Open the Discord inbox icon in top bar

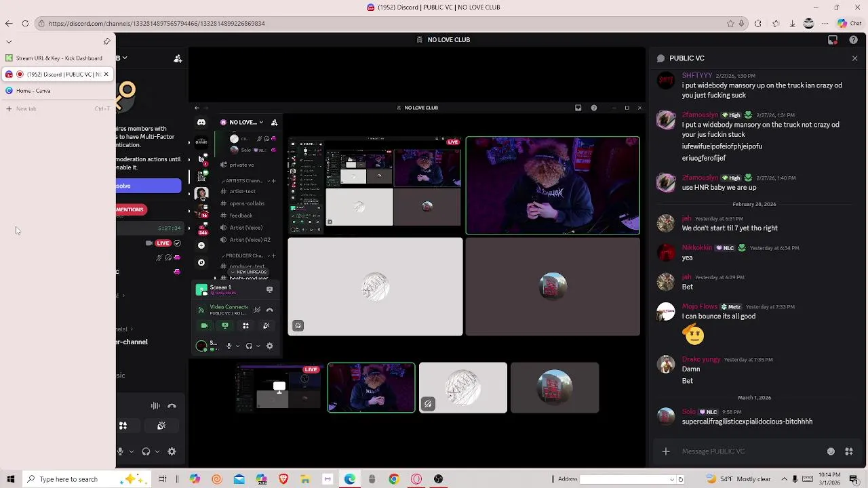pyautogui.click(x=833, y=40)
